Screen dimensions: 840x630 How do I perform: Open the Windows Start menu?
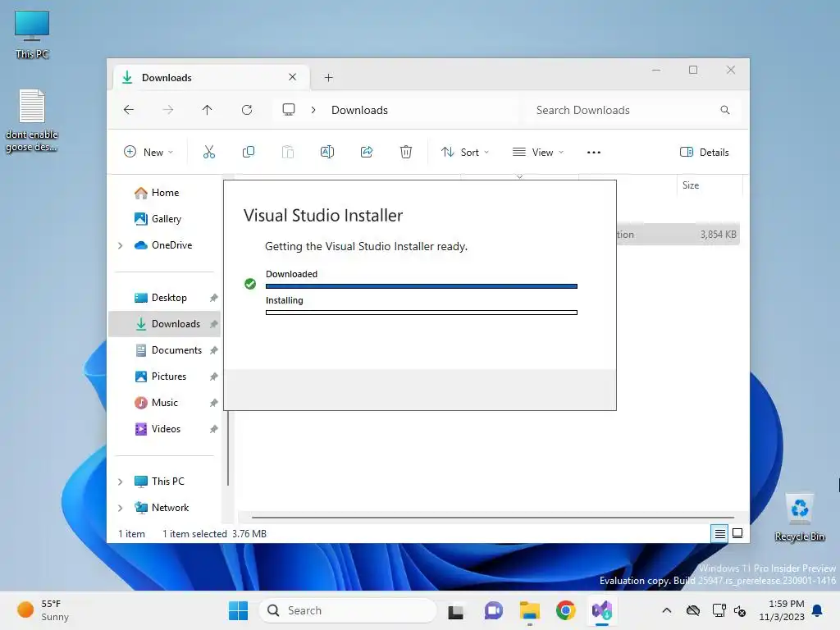tap(239, 610)
